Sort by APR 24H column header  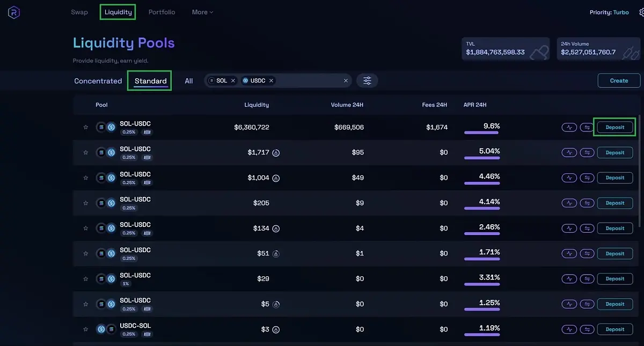475,105
